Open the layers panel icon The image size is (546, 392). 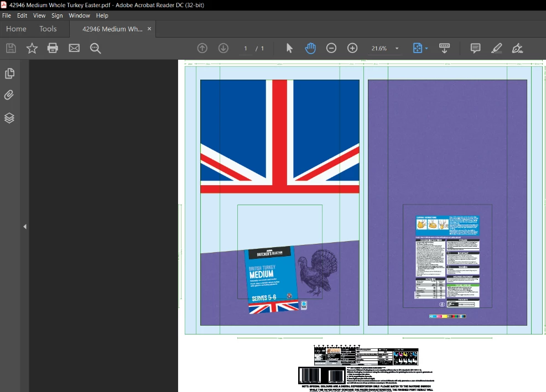[x=9, y=118]
